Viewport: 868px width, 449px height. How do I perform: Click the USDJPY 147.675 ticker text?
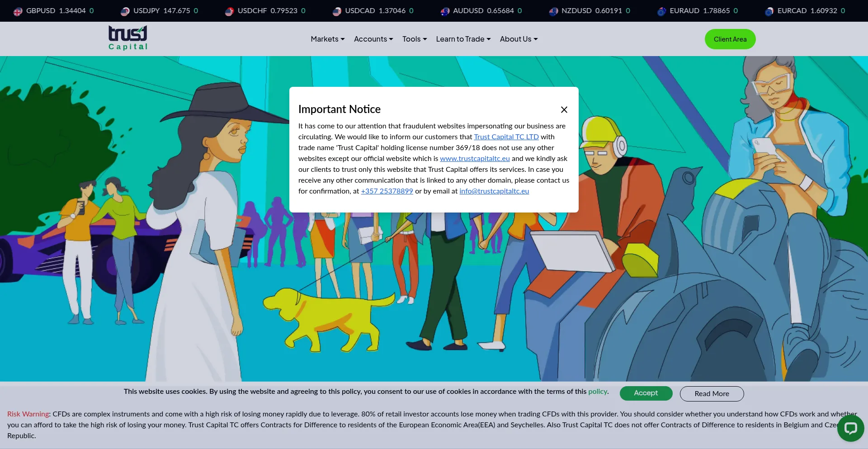161,10
